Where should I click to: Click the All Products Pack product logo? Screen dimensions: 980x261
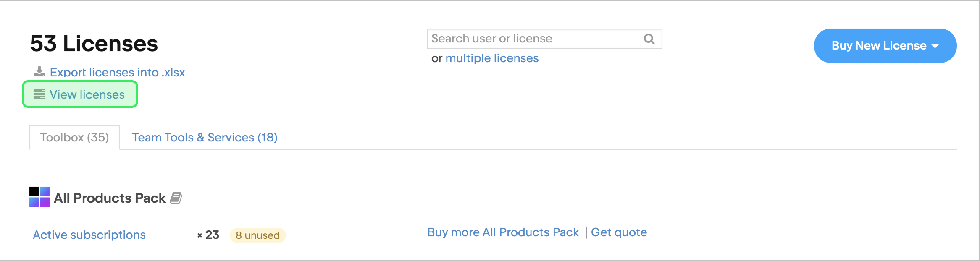click(39, 197)
